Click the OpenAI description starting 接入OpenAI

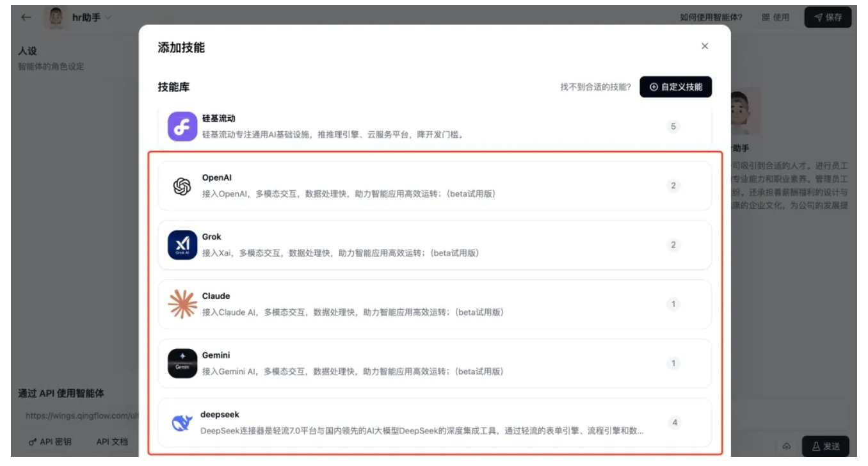coord(349,193)
